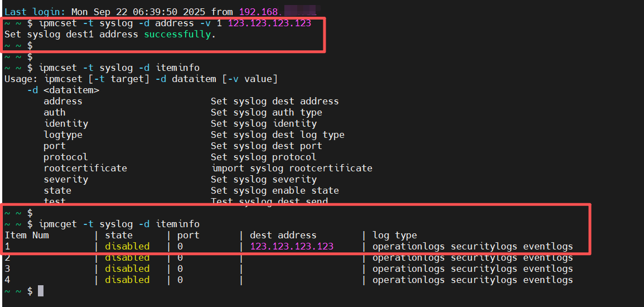Click the green word "successfully" in the output

[x=177, y=34]
